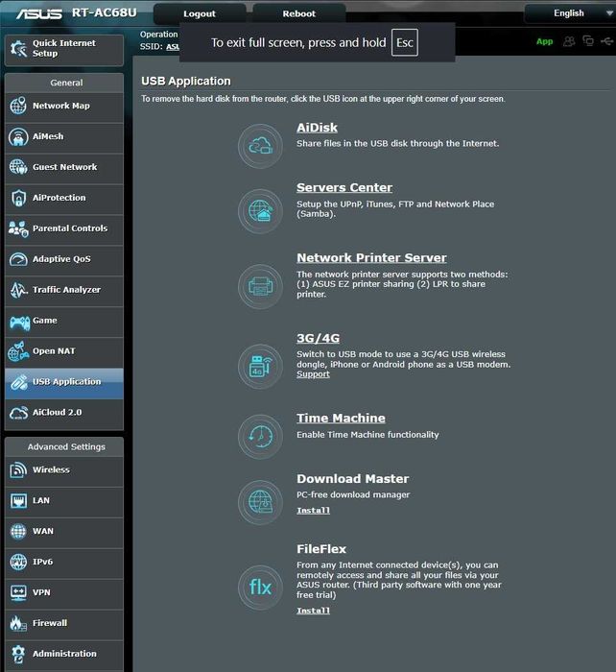Viewport: 616px width, 672px height.
Task: Click the AiCloud 2.0 cloud icon
Action: click(x=18, y=412)
